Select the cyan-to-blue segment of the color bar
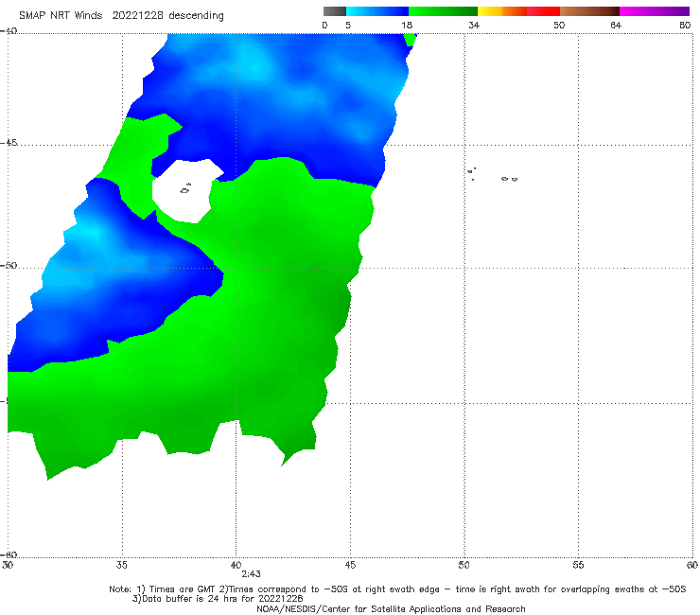Screen dimensions: 700x615 [377, 11]
